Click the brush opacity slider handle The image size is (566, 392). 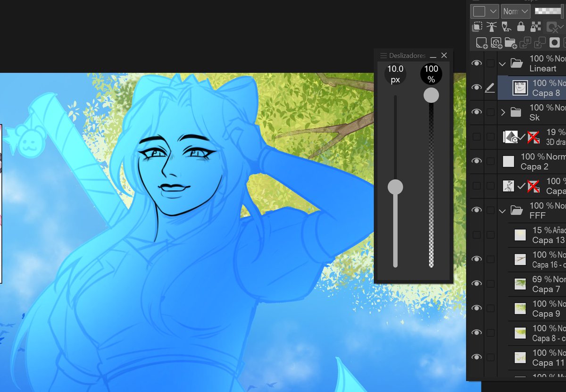431,96
